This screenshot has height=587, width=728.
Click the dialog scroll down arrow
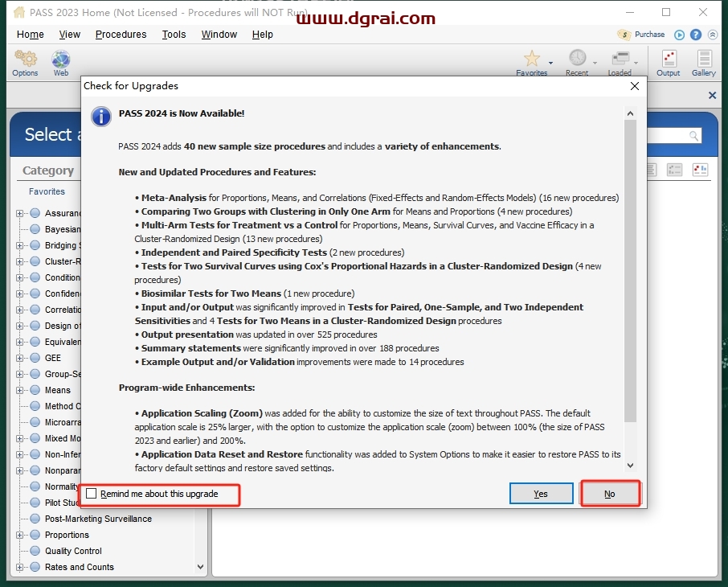click(x=630, y=466)
